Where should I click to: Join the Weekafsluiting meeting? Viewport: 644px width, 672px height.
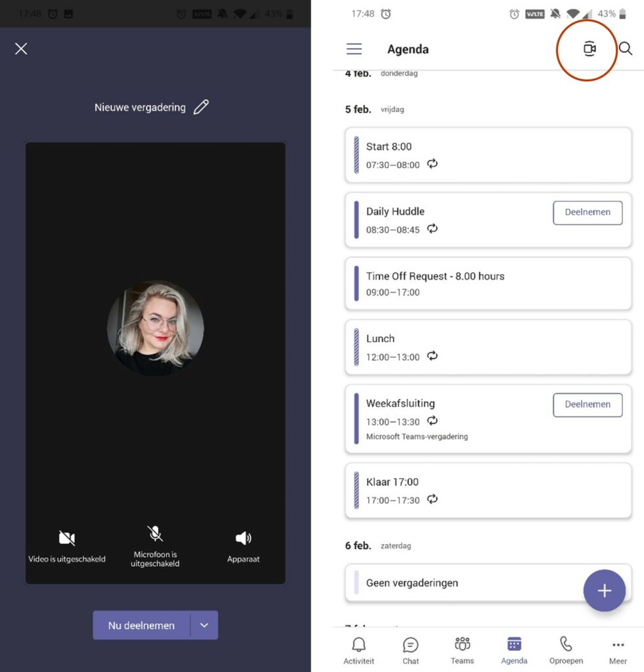(588, 405)
